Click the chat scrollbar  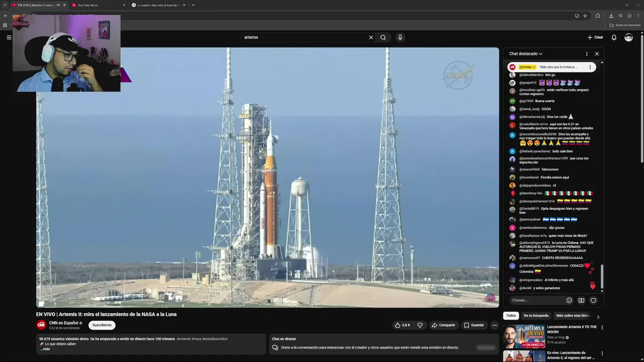pyautogui.click(x=602, y=276)
